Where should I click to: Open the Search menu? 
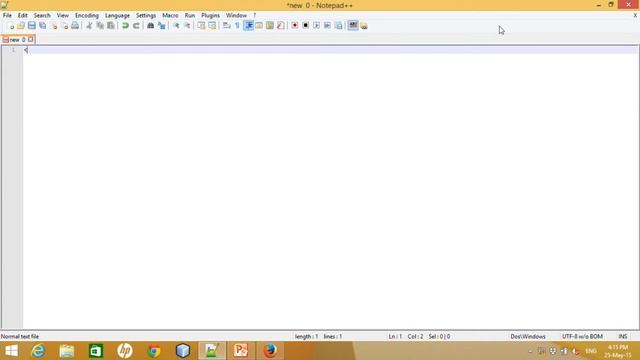[42, 16]
